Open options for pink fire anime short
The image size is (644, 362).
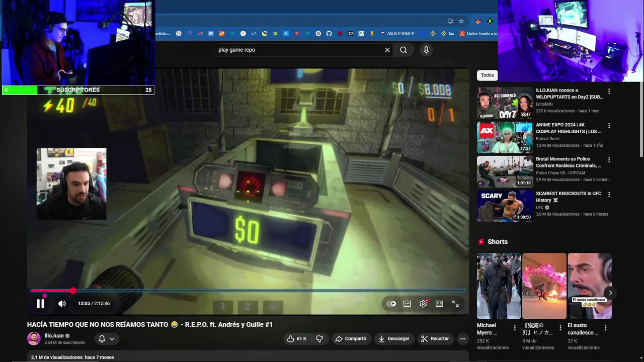click(560, 328)
